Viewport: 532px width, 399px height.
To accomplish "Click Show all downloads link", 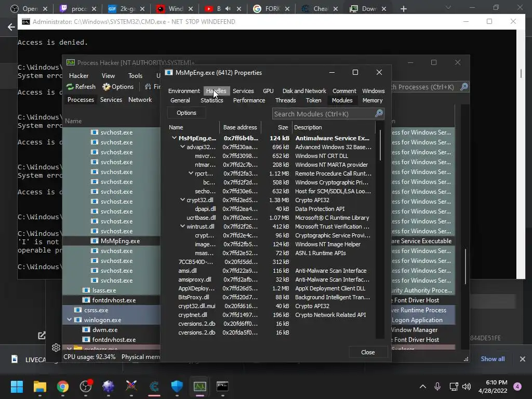I will (x=493, y=359).
